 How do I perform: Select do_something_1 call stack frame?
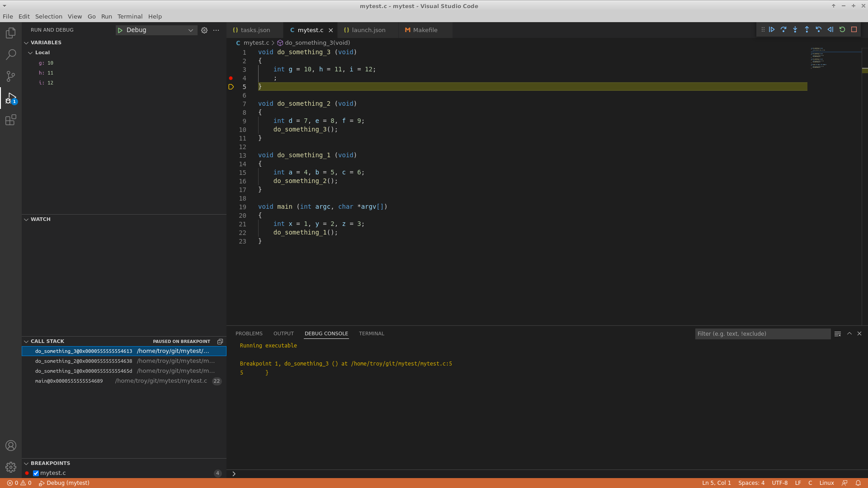pos(124,371)
